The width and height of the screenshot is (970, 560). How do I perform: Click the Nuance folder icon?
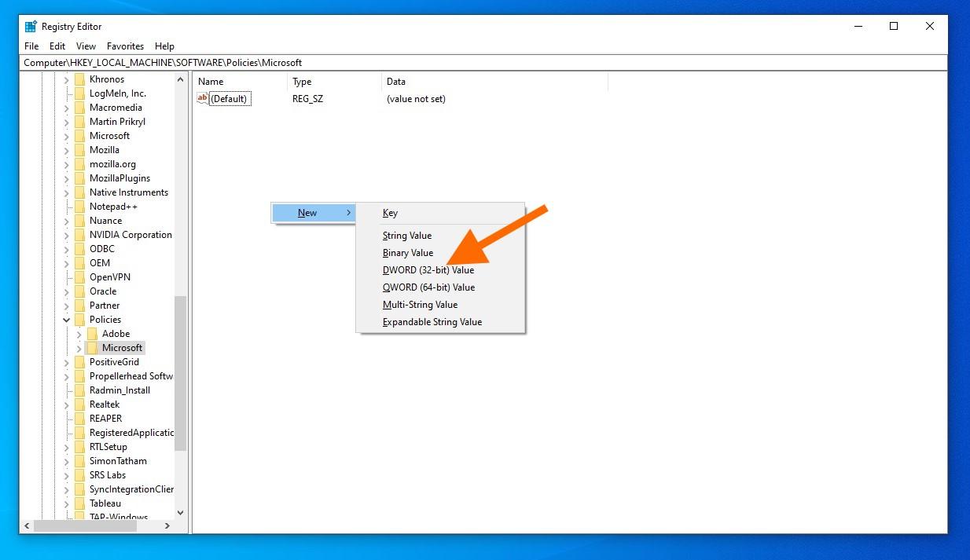[79, 221]
